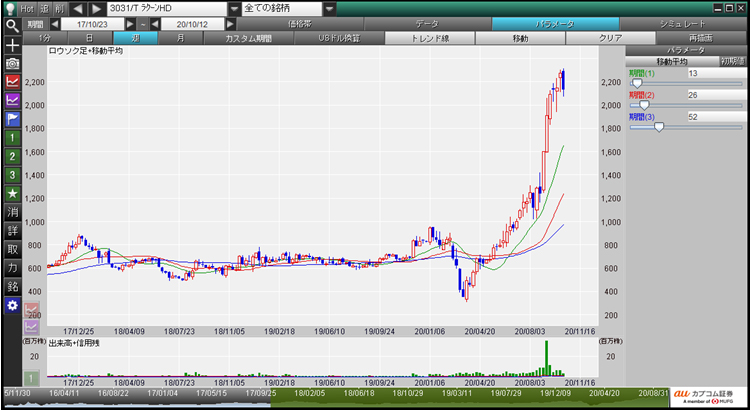Click the 期間(1) slider handle
Screen dimensions: 750x410
click(x=637, y=84)
